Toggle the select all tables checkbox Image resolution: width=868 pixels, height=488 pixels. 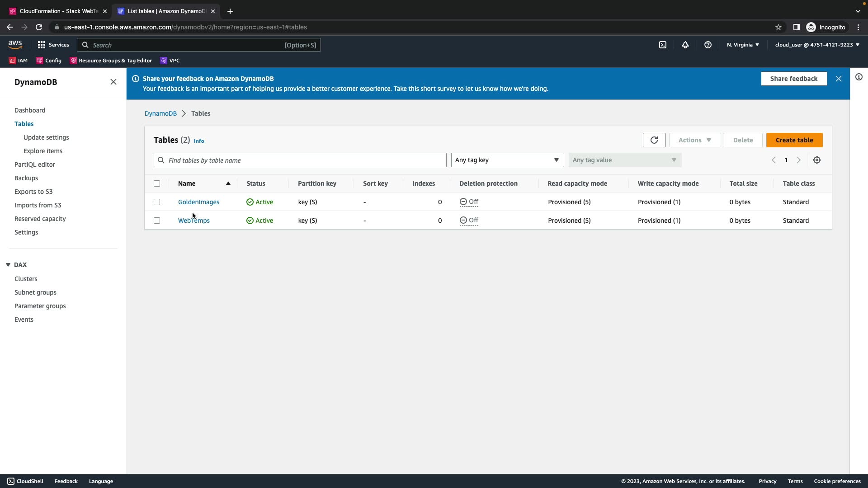(157, 183)
